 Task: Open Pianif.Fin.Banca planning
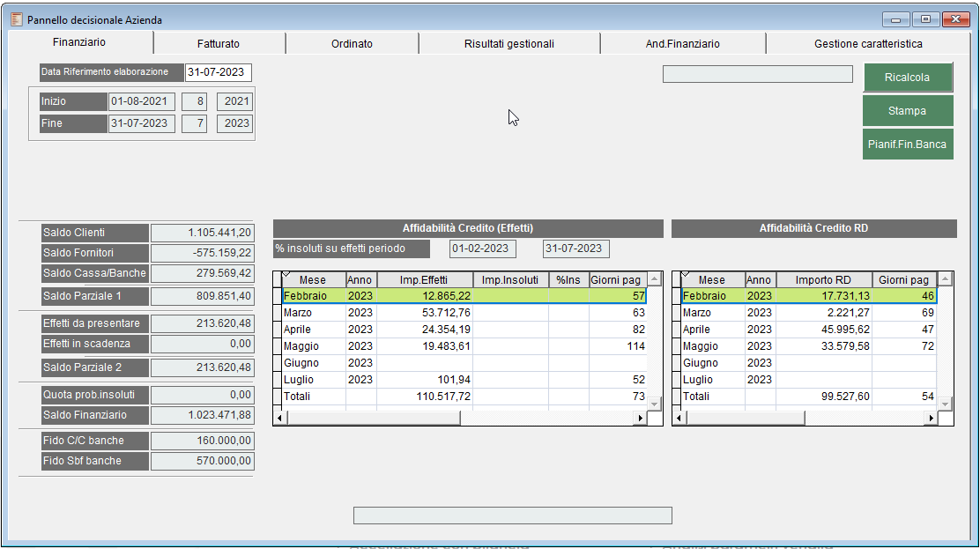click(x=907, y=145)
